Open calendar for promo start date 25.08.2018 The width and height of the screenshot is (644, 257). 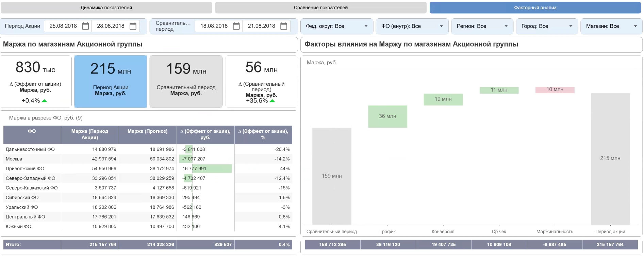[85, 26]
